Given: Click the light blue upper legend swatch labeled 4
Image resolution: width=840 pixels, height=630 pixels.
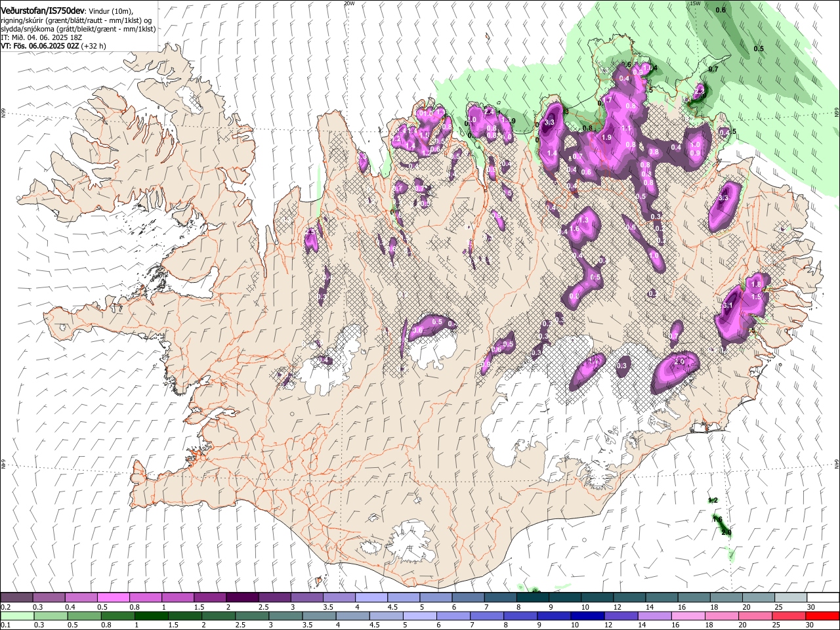Looking at the screenshot, I should [x=371, y=597].
